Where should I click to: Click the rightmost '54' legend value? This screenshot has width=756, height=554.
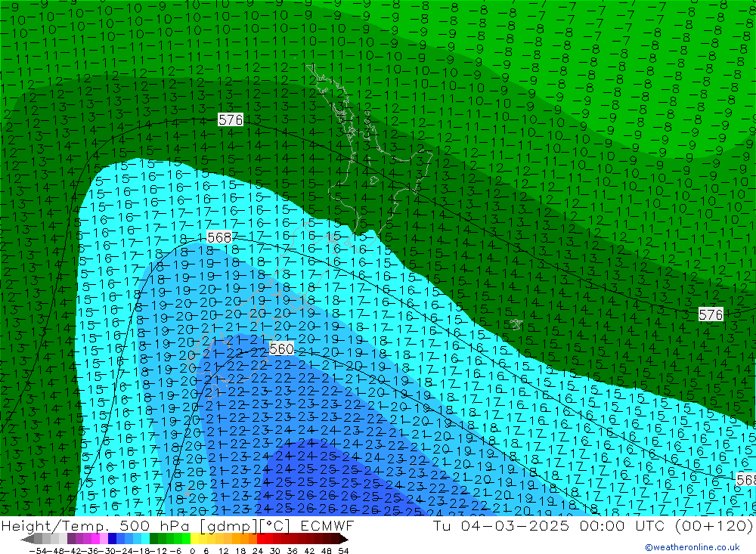[x=343, y=550]
